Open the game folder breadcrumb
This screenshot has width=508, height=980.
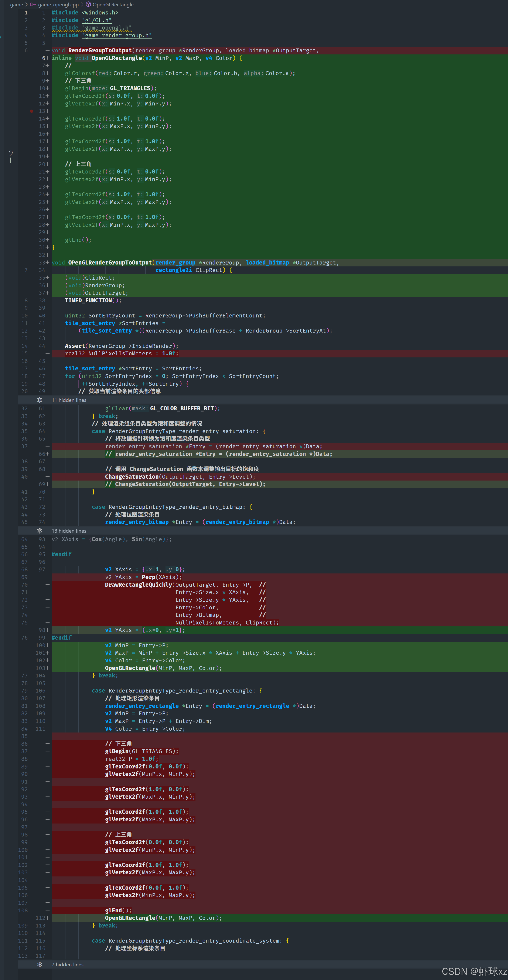(16, 4)
